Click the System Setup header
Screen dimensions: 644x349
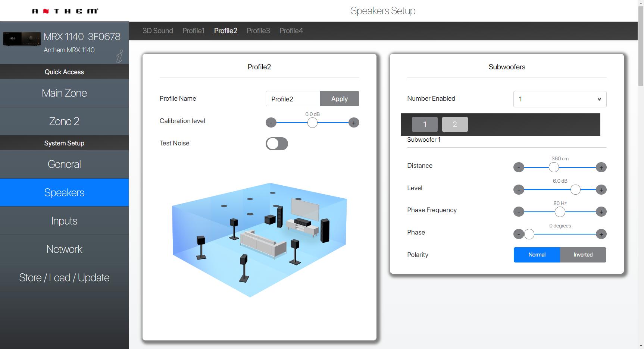tap(64, 143)
